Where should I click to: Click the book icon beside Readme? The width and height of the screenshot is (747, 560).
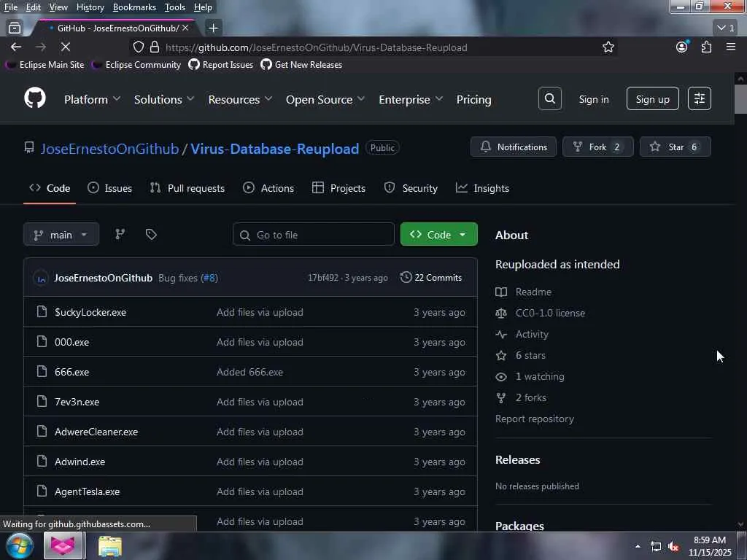click(x=501, y=292)
